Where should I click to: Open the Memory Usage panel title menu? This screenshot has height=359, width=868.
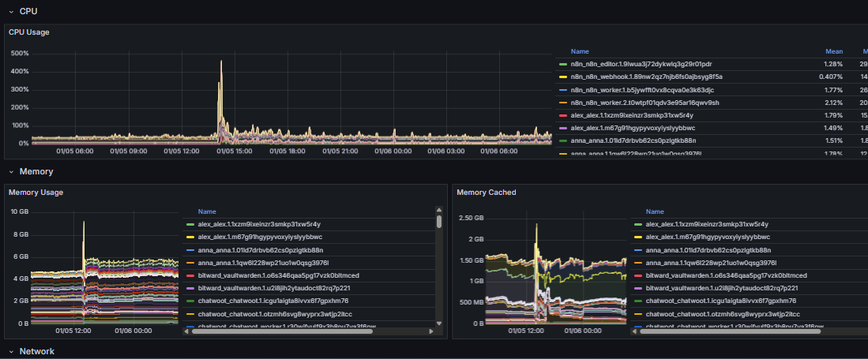tap(36, 192)
